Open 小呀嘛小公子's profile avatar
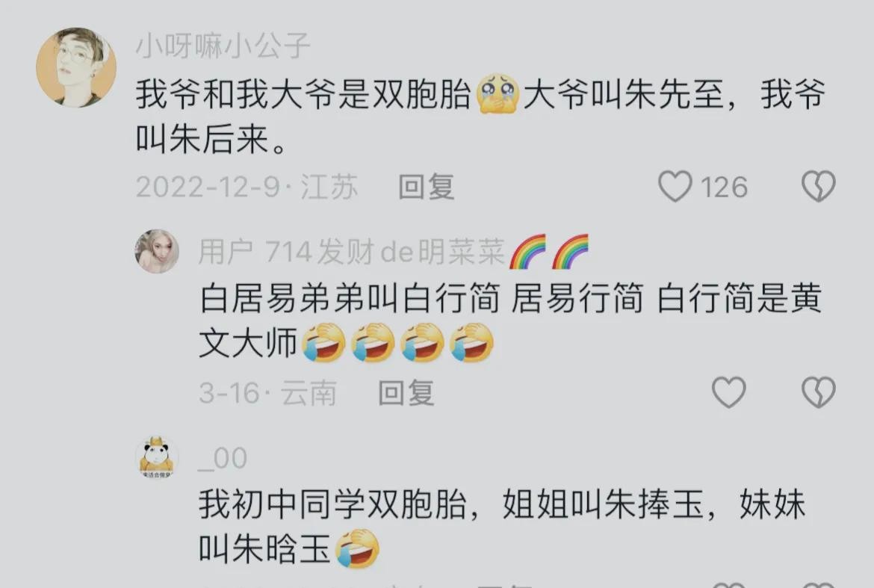This screenshot has height=588, width=874. point(76,67)
